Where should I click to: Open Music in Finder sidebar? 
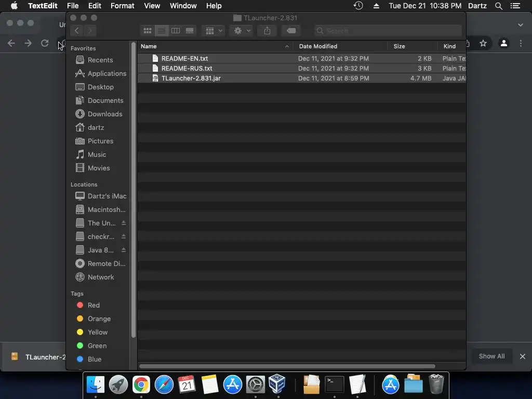90,155
